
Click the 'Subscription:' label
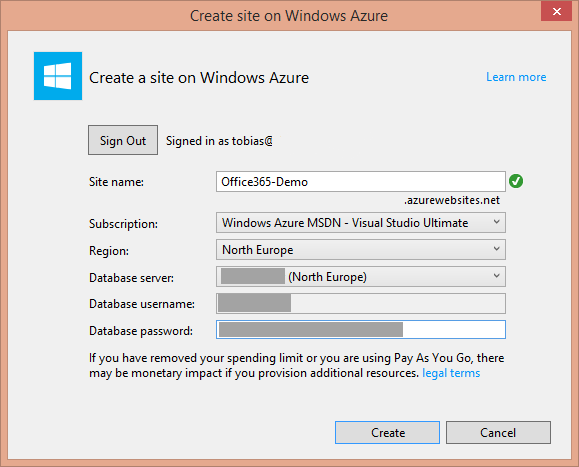click(x=123, y=224)
